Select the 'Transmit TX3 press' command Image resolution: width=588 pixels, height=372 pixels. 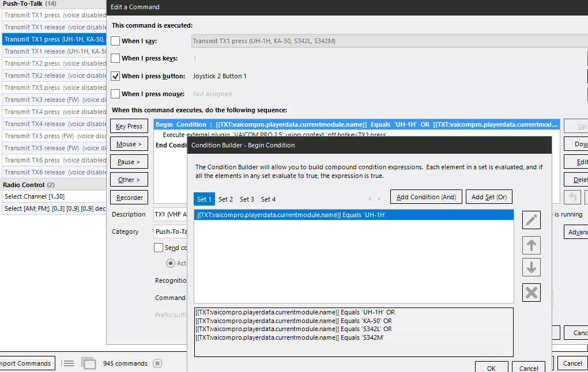pos(54,88)
